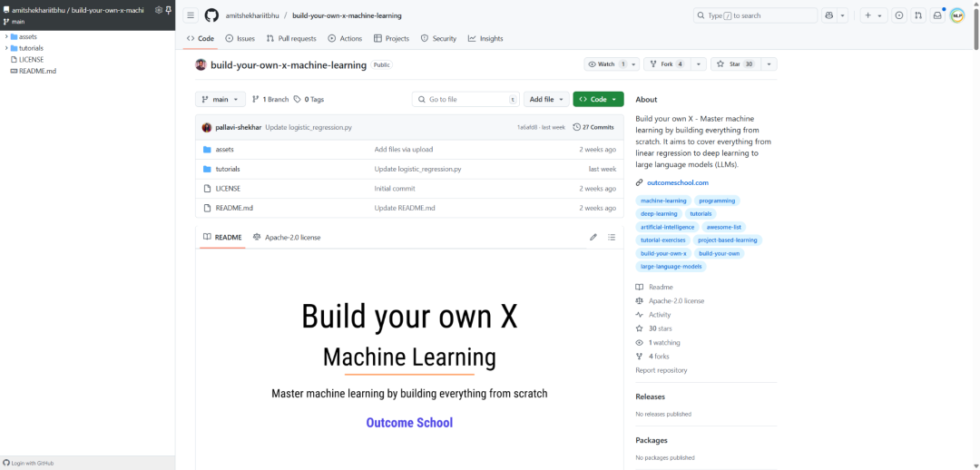This screenshot has width=980, height=470.
Task: Pin the Octotree sidebar
Action: coord(168,10)
